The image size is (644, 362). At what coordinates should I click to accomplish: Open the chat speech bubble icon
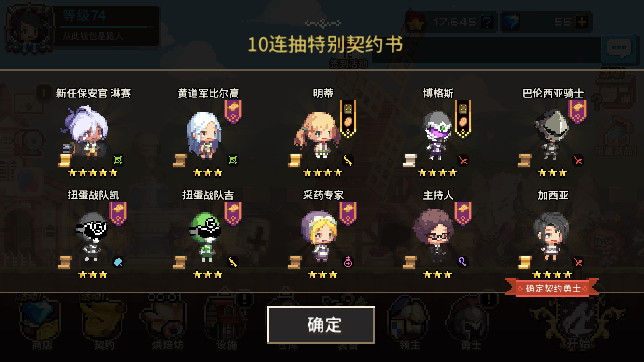pyautogui.click(x=619, y=48)
